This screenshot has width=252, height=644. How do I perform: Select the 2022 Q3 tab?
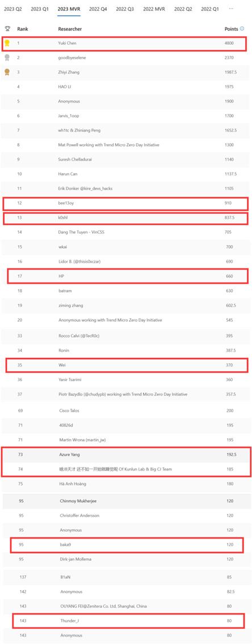click(125, 8)
